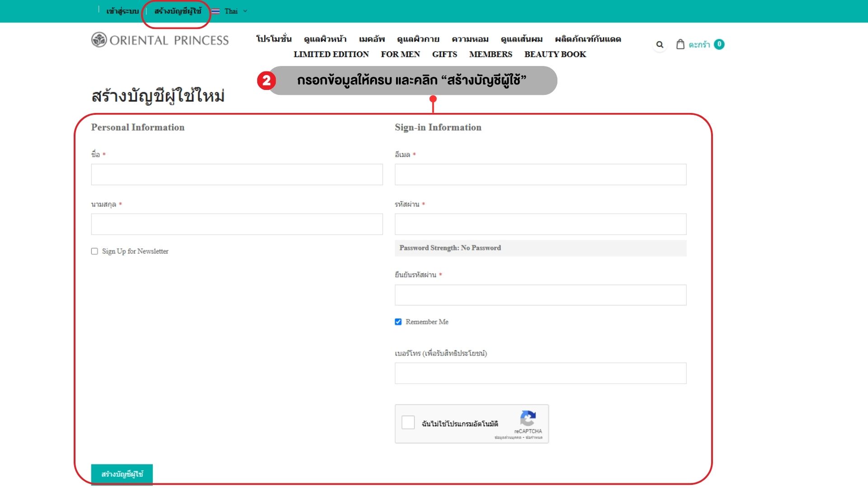
Task: Open the GIFTS menu item
Action: pos(444,54)
